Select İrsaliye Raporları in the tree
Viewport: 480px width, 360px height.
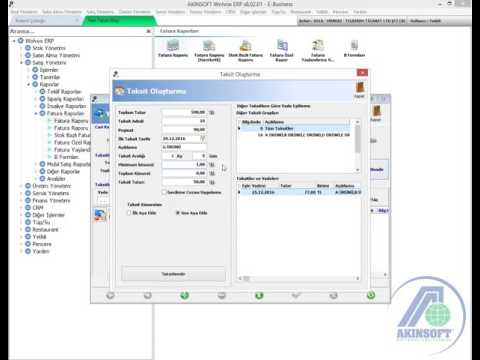click(x=66, y=106)
